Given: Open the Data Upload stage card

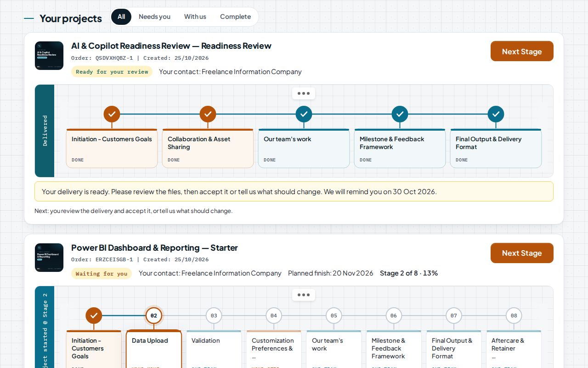Looking at the screenshot, I should (154, 349).
